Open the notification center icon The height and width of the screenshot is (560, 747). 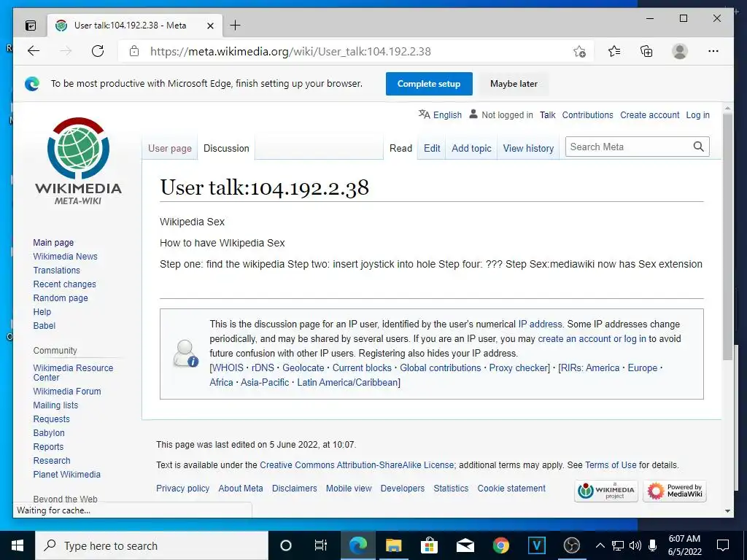pyautogui.click(x=723, y=545)
